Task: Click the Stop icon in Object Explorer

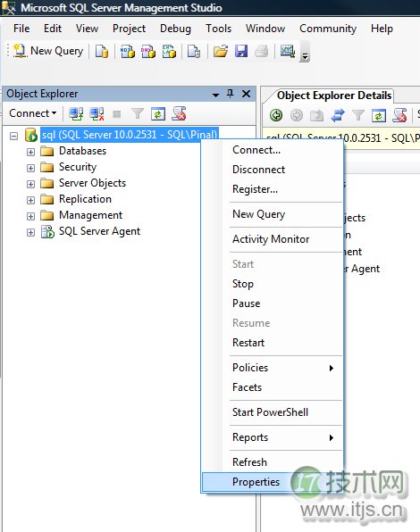Action: [117, 114]
